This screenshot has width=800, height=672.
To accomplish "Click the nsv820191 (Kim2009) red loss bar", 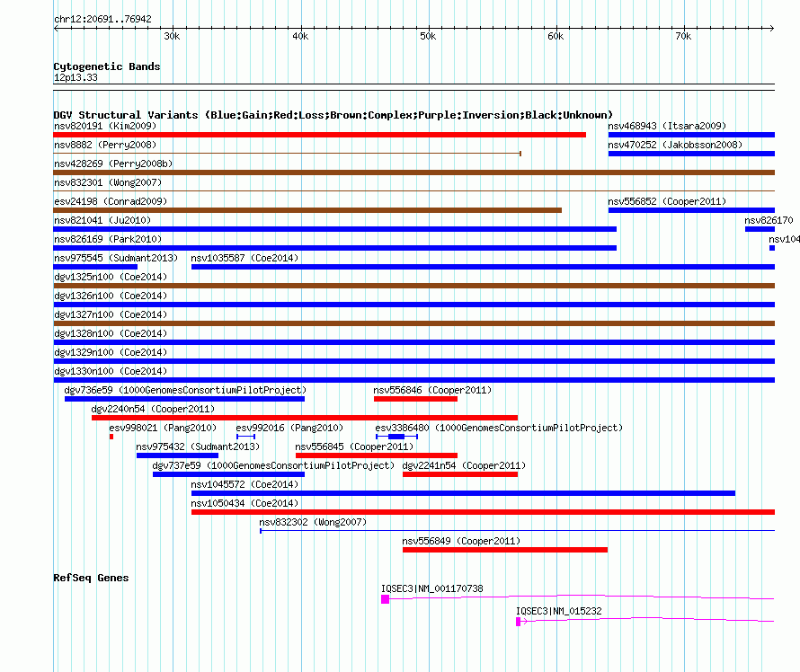I will click(319, 135).
